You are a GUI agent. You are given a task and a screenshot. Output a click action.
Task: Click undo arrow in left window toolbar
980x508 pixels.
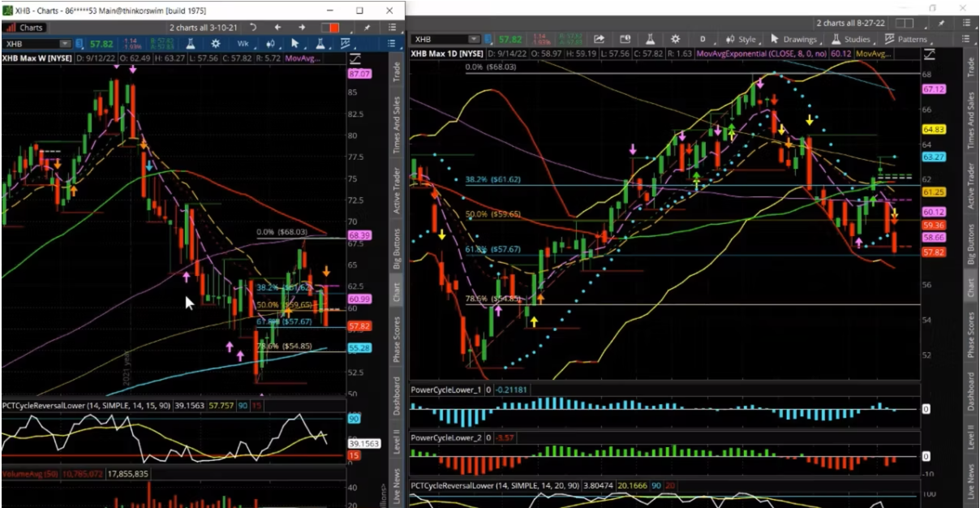[x=254, y=28]
